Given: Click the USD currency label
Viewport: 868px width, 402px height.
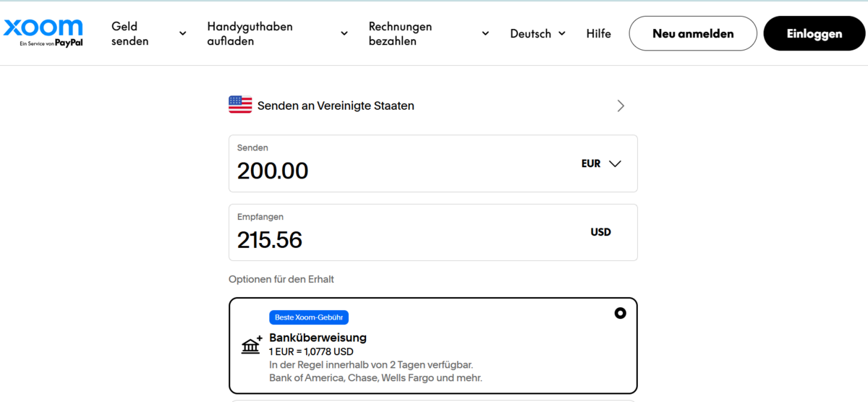Looking at the screenshot, I should tap(600, 232).
